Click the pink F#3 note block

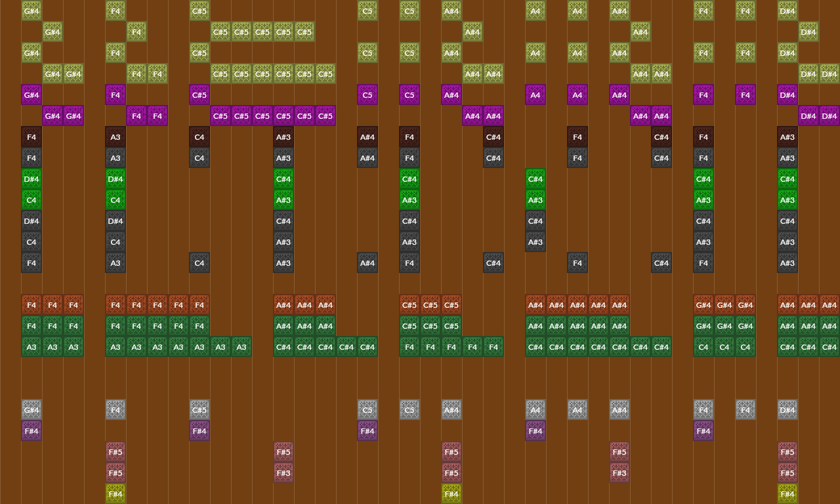click(x=283, y=472)
